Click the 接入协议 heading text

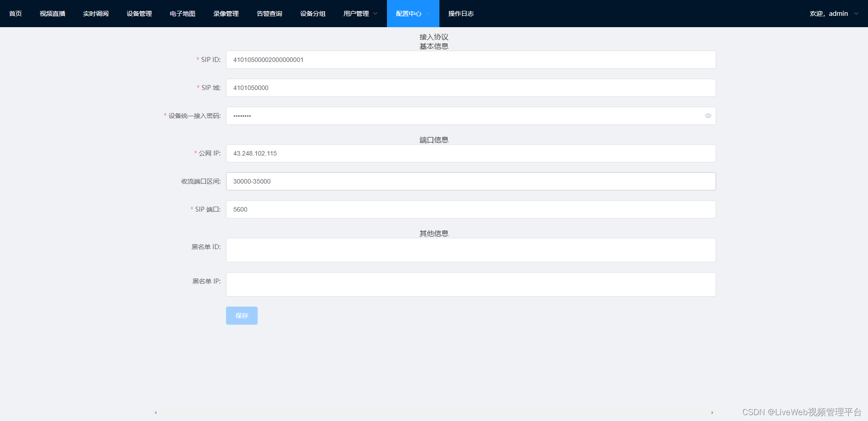(434, 37)
